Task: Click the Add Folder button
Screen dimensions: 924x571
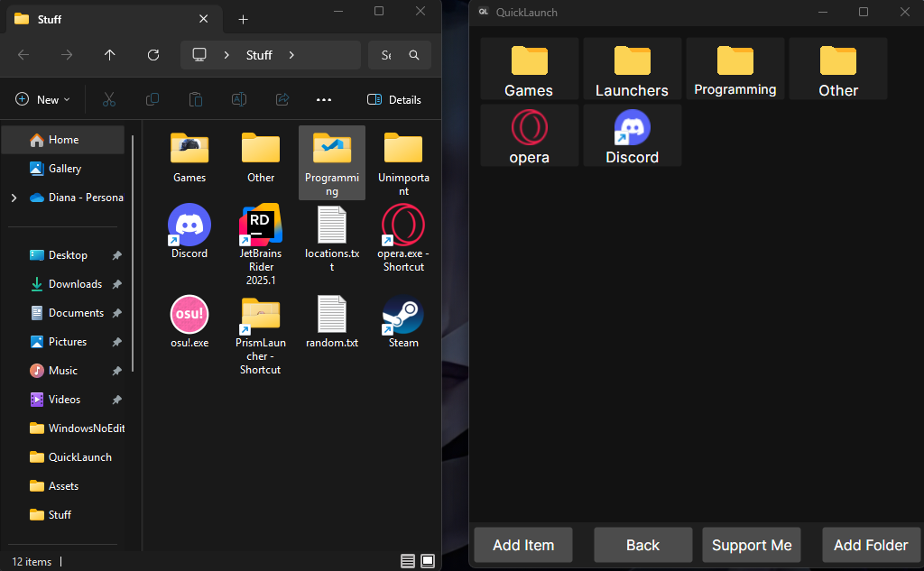Action: click(871, 545)
